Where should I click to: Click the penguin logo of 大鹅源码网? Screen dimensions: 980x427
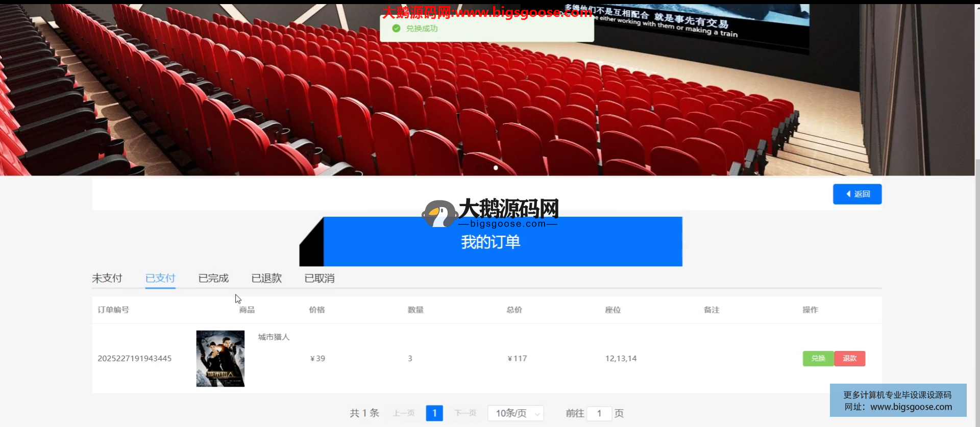(438, 214)
